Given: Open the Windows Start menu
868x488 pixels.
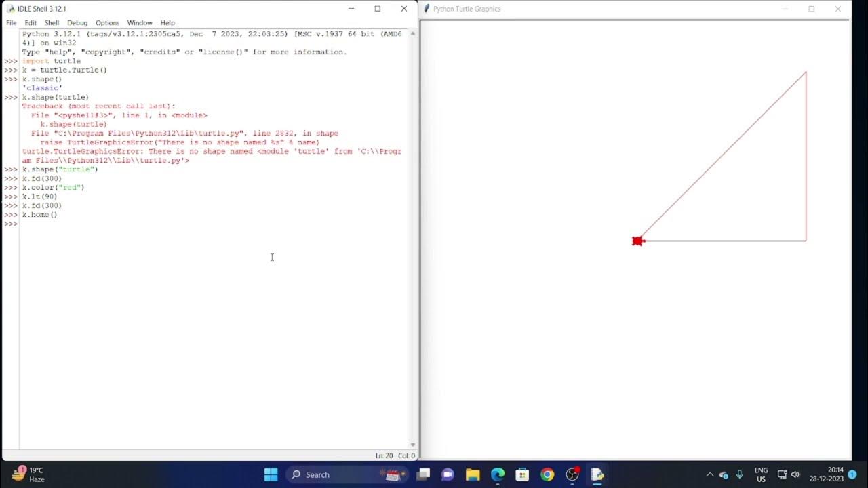Looking at the screenshot, I should (x=271, y=474).
